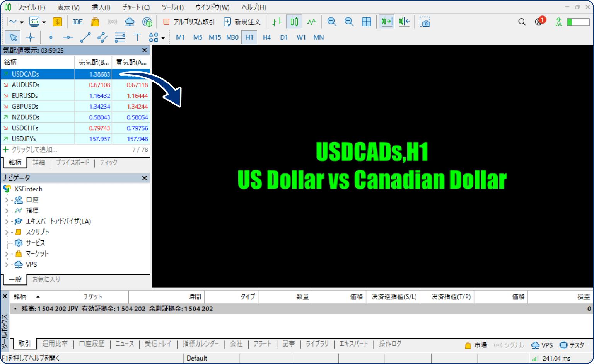Open the チャート(C) menu
This screenshot has width=594, height=364.
click(x=136, y=7)
